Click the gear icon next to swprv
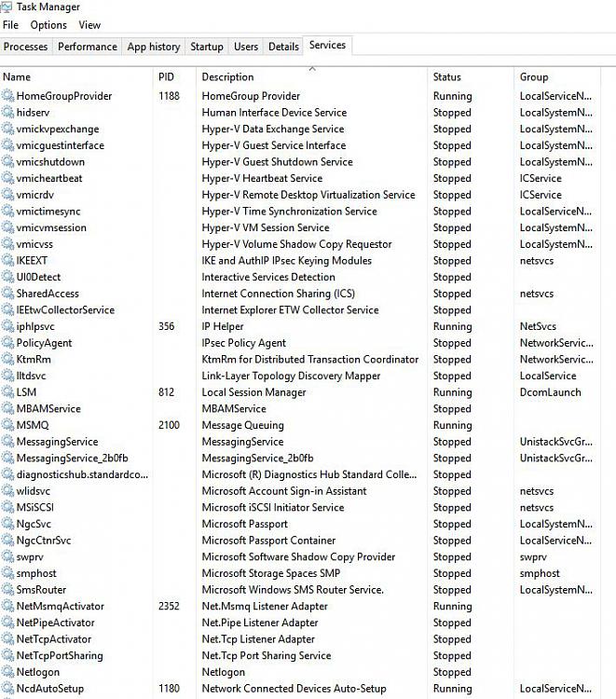Image resolution: width=616 pixels, height=699 pixels. pyautogui.click(x=7, y=556)
